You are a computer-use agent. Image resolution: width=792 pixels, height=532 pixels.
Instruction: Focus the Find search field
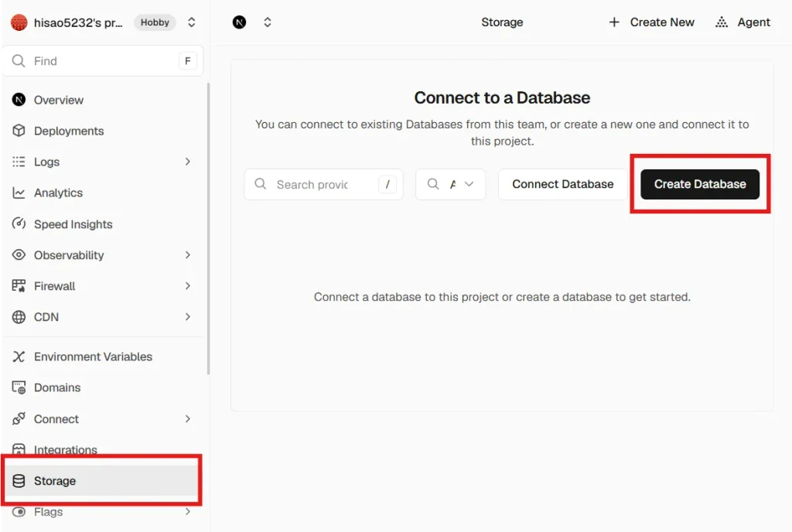103,61
